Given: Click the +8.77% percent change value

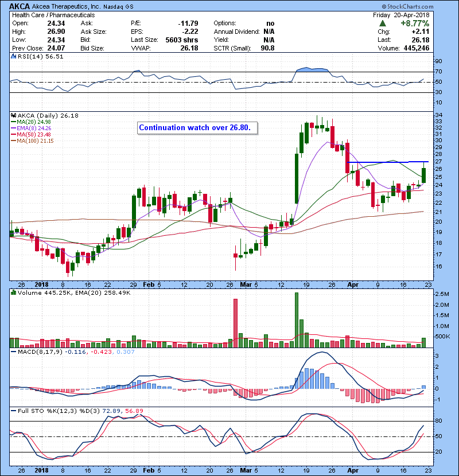Looking at the screenshot, I should click(x=415, y=24).
